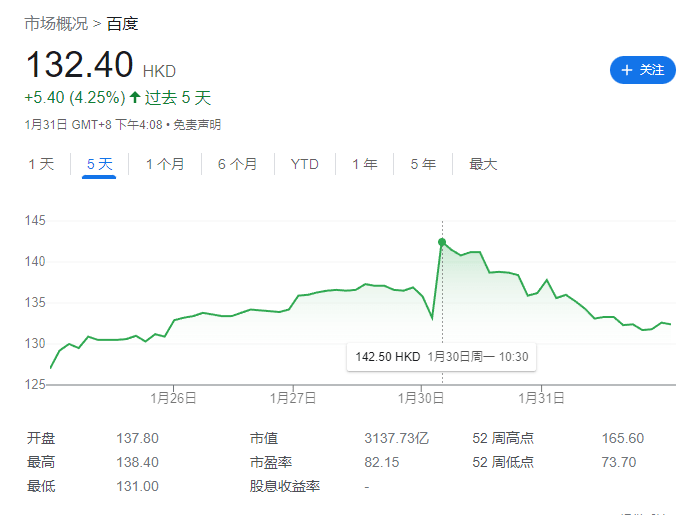
Task: Click the 1月27日 axis label
Action: 293,398
